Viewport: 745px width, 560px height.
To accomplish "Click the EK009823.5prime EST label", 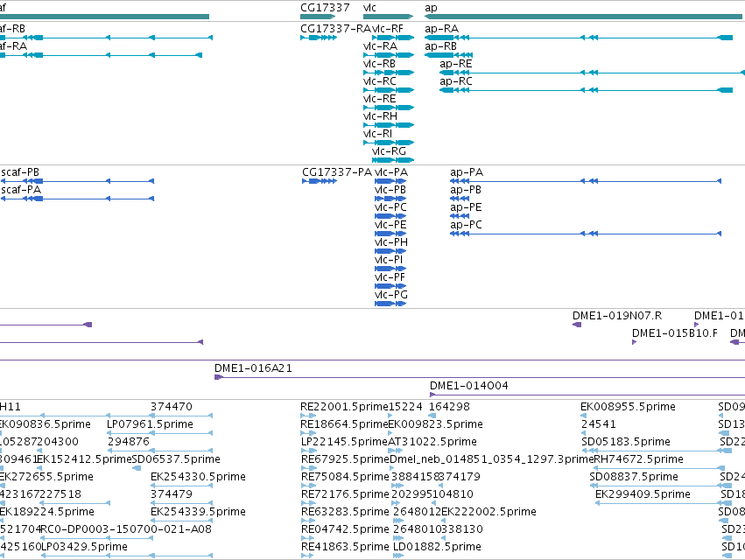I will tap(436, 424).
